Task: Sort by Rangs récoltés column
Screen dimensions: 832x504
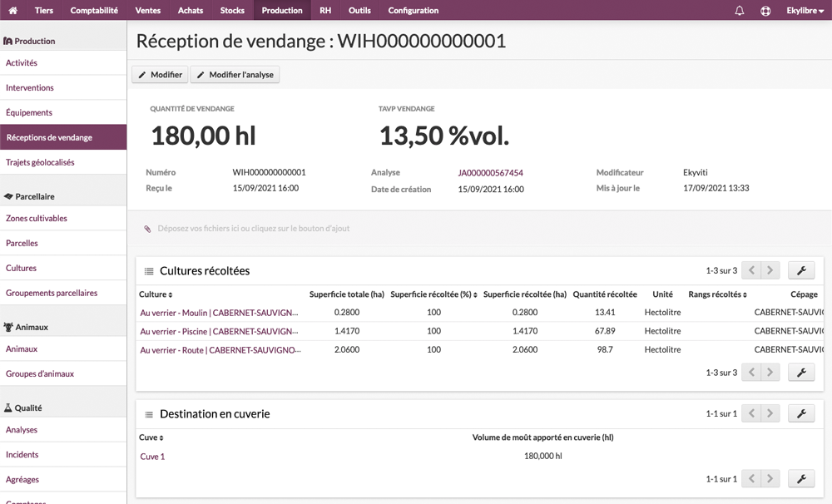Action: [x=717, y=294]
